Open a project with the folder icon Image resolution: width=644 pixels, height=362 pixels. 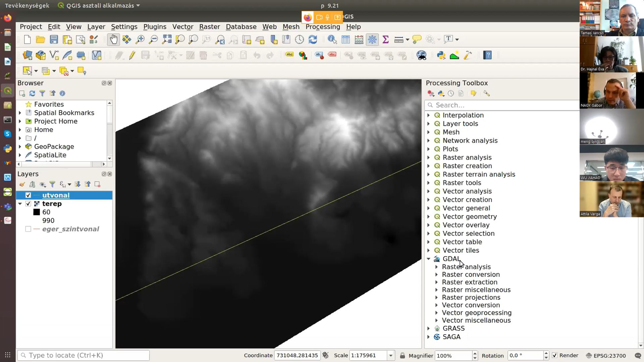(41, 40)
